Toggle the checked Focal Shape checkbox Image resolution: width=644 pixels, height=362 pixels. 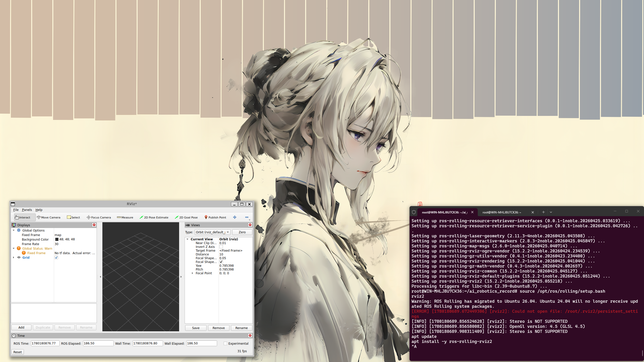click(x=221, y=262)
